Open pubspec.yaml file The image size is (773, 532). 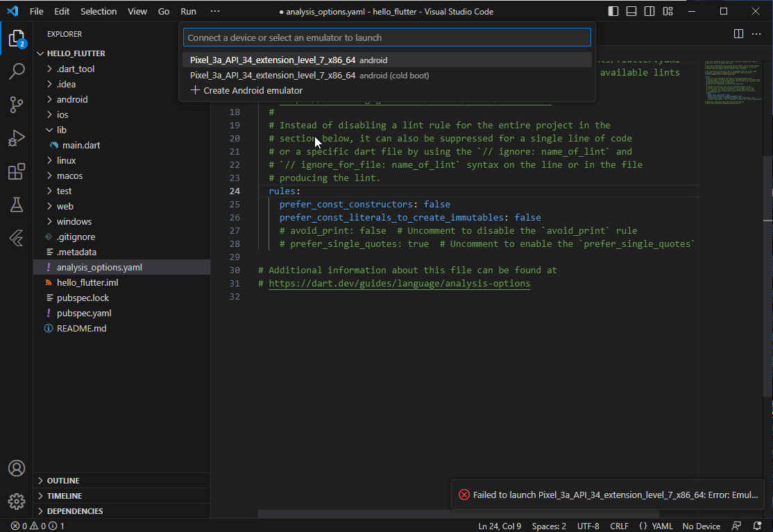click(x=121, y=314)
